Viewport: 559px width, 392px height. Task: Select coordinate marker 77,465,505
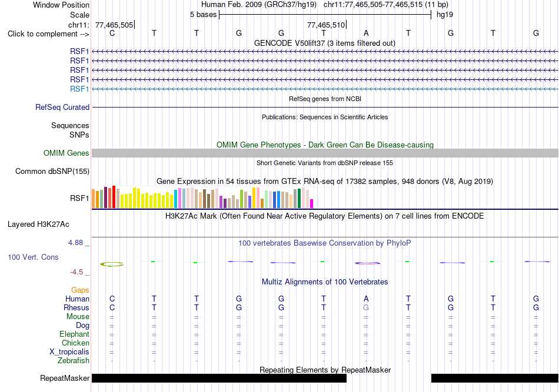pos(114,25)
